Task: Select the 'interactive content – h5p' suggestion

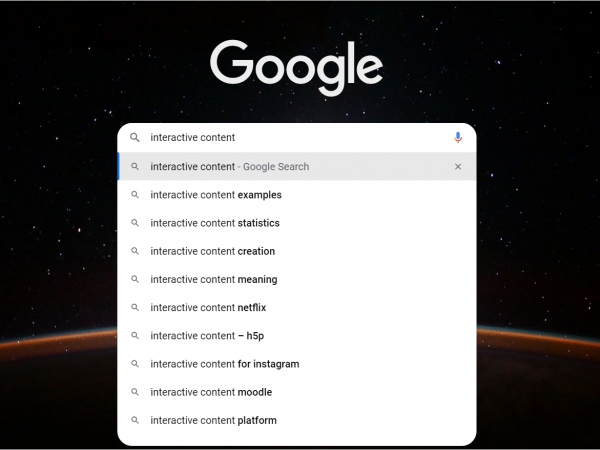Action: 206,336
